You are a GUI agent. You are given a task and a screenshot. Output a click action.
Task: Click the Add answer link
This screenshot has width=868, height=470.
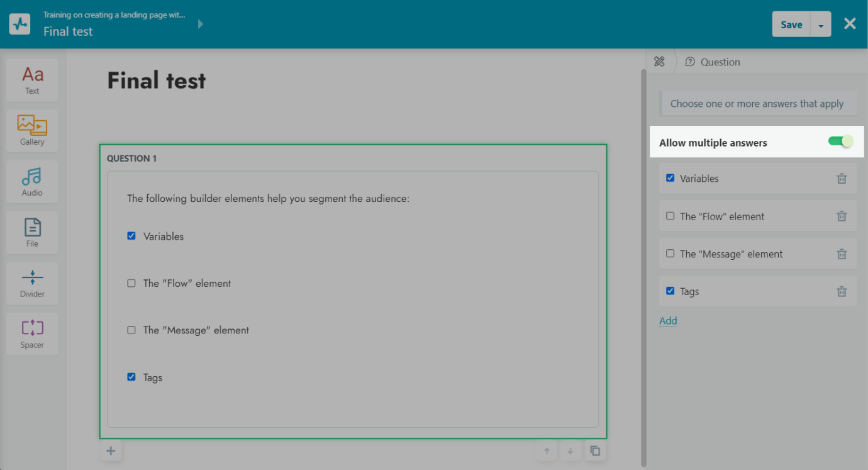pyautogui.click(x=668, y=321)
